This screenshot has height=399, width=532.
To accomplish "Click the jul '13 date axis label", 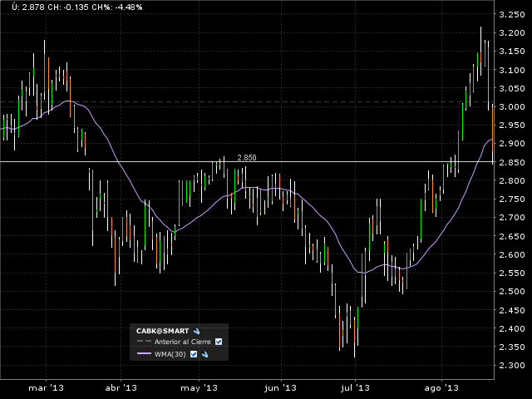I will coord(355,388).
